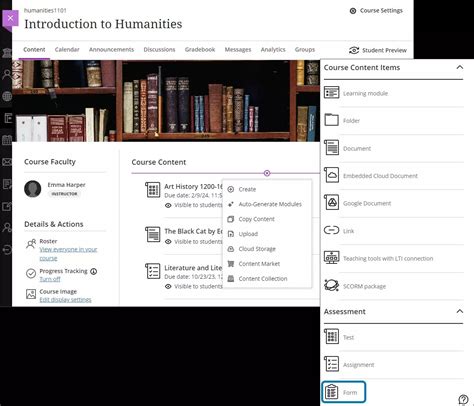Viewport: 474px width, 406px height.
Task: Switch to the Messages tab
Action: coord(238,50)
